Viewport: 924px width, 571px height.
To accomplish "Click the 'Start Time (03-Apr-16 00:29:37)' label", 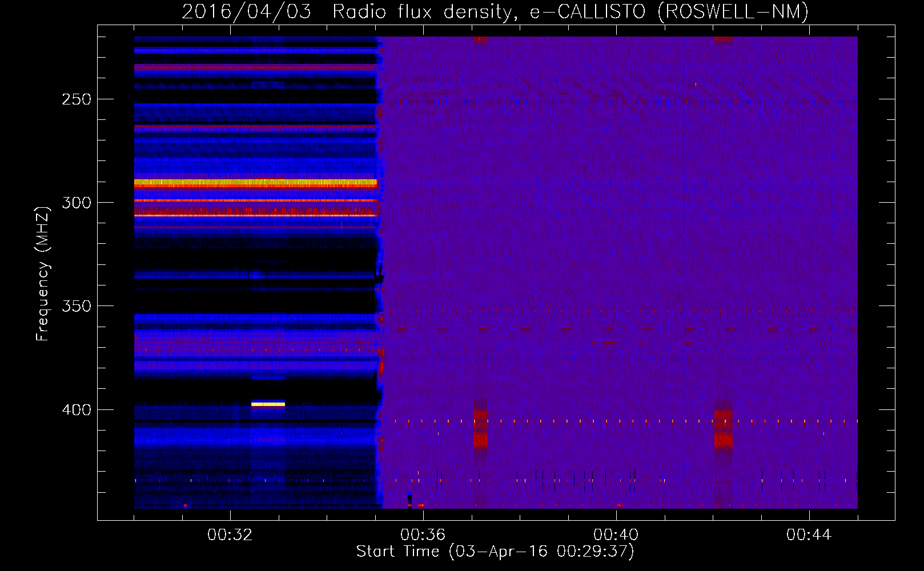I will click(x=495, y=552).
